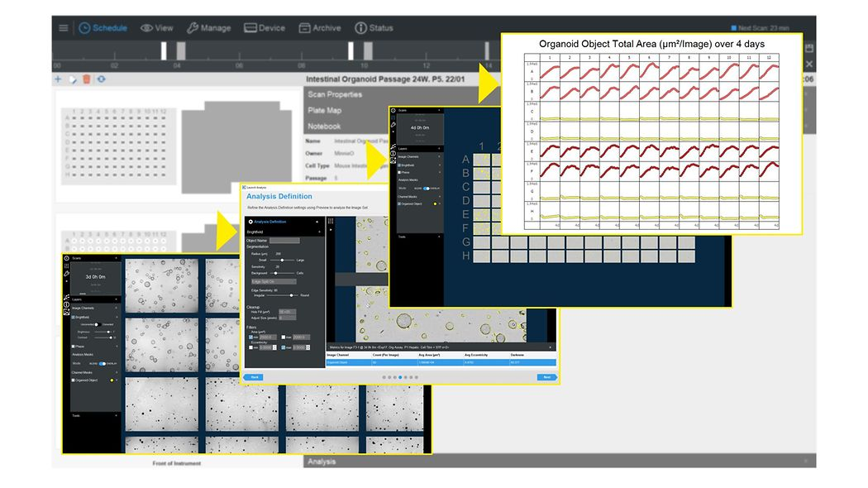Click the Next button in Analysis Definition
Screen dimensions: 868x488
coord(545,377)
